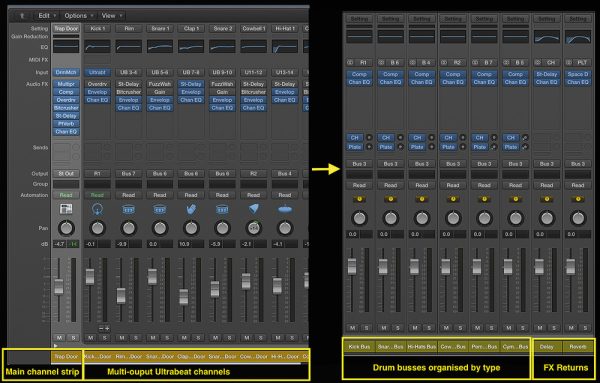This screenshot has width=600, height=383.
Task: Click the plus widen-strip icon under Kick fader
Action: tap(107, 328)
